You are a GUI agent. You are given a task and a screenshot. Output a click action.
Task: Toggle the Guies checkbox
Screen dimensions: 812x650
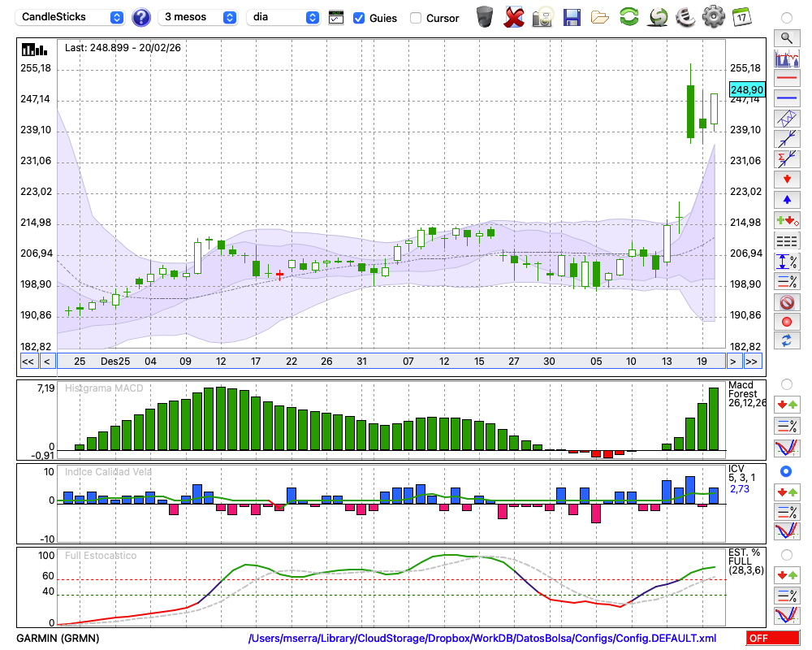point(359,18)
